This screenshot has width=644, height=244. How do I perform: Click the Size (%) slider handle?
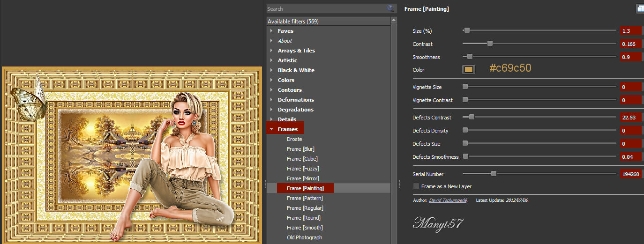pos(466,30)
